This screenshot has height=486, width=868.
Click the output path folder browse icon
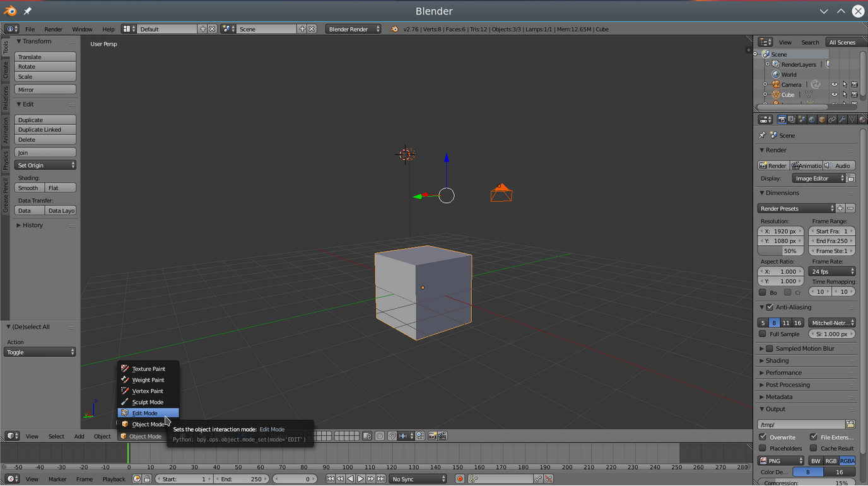point(850,425)
